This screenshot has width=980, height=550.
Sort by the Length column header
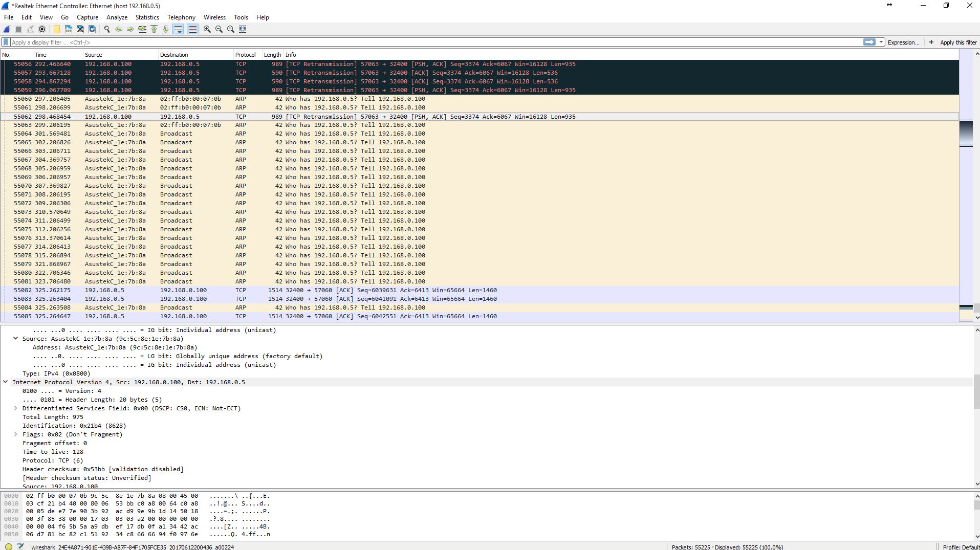click(x=273, y=55)
